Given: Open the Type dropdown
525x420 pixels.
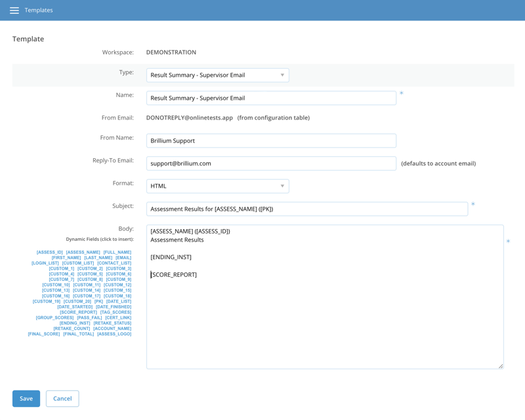Looking at the screenshot, I should (x=218, y=75).
